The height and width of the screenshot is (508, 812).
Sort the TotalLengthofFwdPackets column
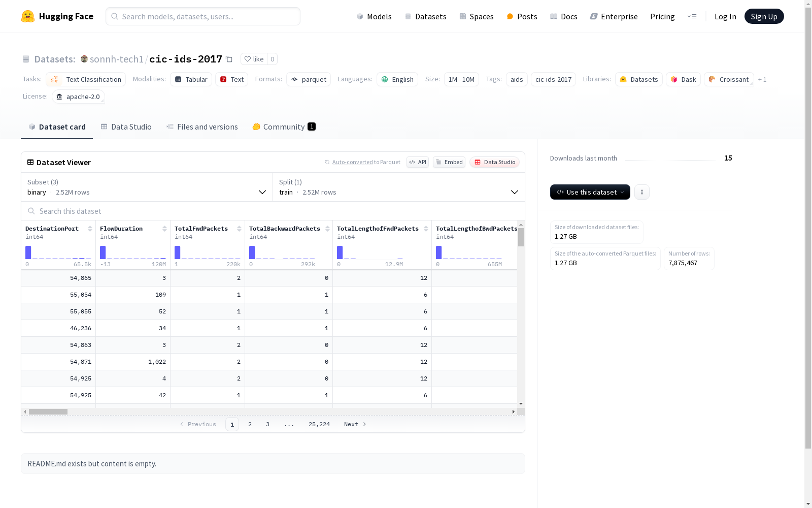click(426, 229)
